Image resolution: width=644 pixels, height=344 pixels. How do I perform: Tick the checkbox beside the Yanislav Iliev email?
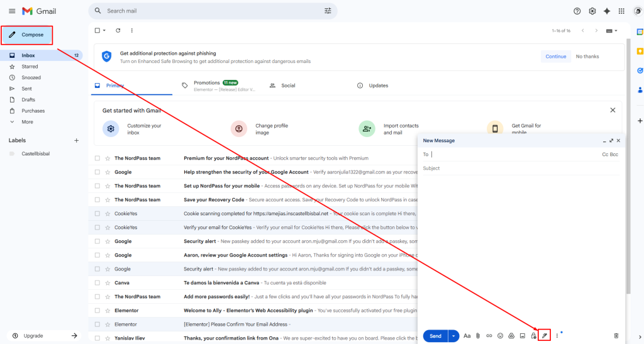[x=97, y=338]
